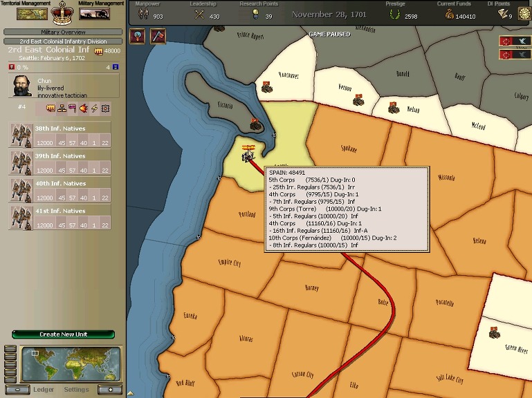Screen dimensions: 532x398
Task: Click Create New Unit button
Action: coord(63,334)
